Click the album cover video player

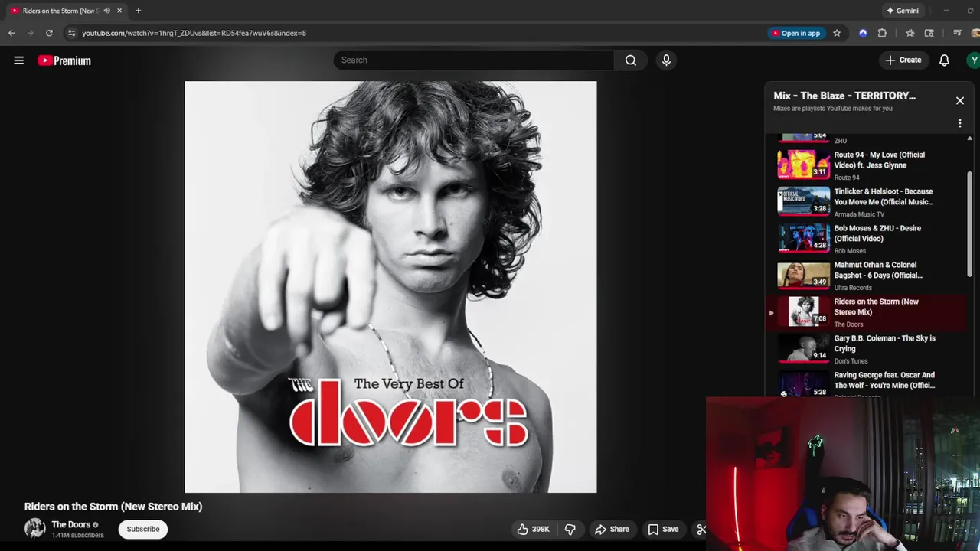390,287
